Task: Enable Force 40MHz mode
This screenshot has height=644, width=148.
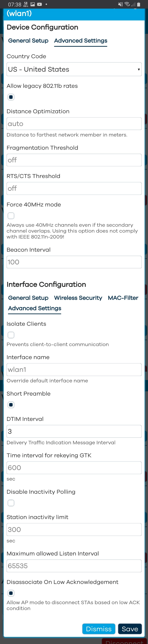Action: coord(11,216)
